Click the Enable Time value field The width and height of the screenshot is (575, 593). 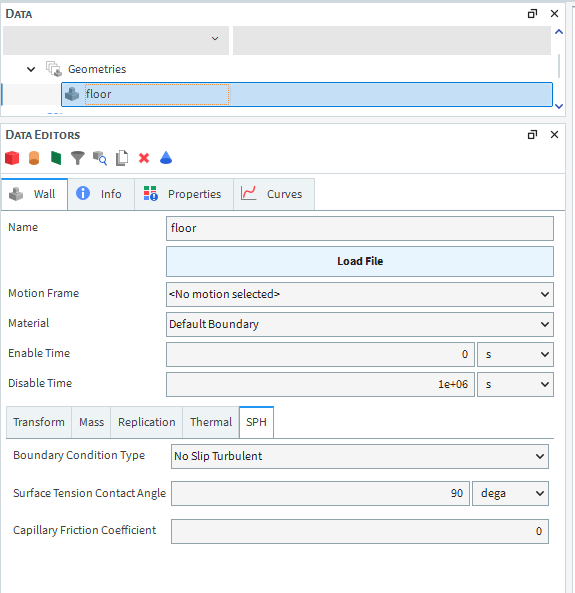tap(320, 354)
